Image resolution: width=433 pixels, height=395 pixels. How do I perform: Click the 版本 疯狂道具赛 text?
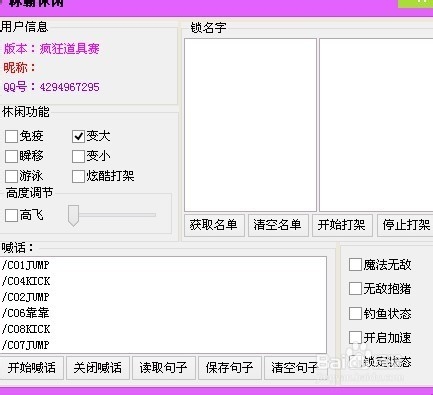[51, 49]
